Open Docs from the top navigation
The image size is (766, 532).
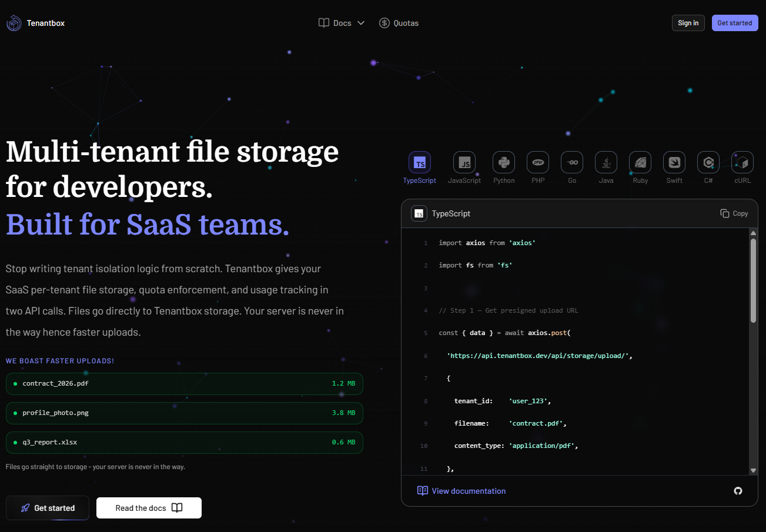336,23
